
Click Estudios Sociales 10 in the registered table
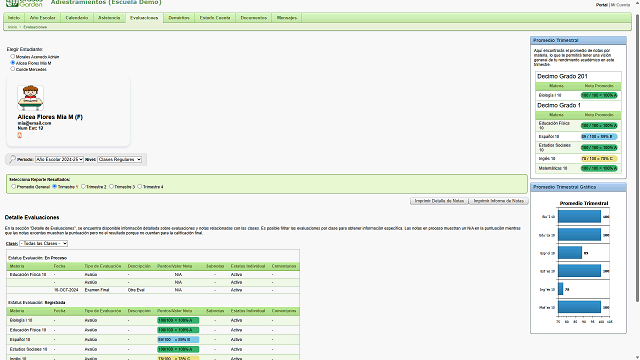(x=29, y=349)
